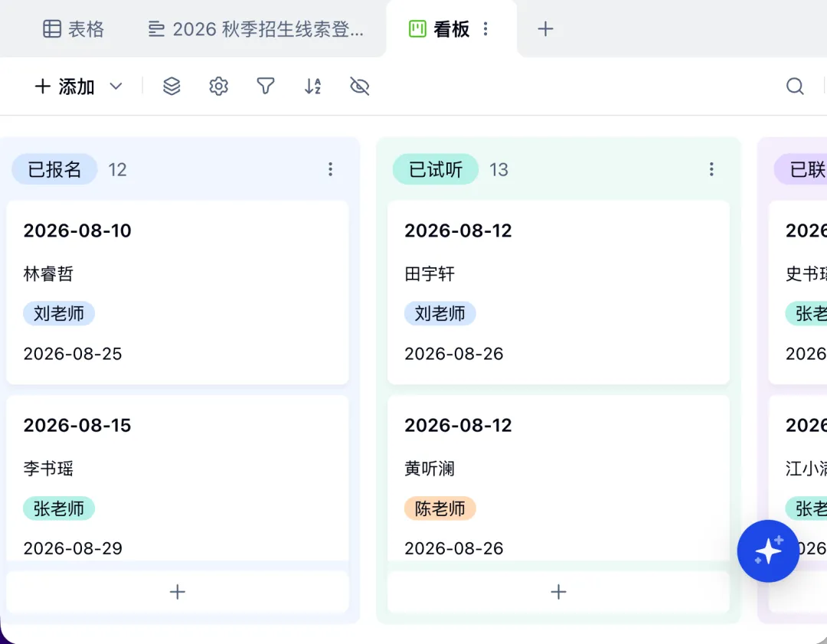This screenshot has height=644, width=827.
Task: Click the 已试听 count 13
Action: pos(498,170)
